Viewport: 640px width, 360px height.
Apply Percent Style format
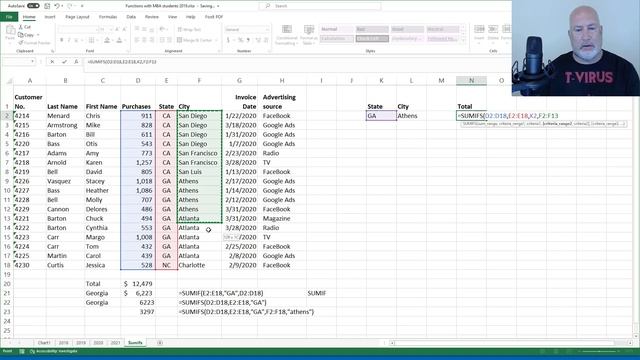[240, 40]
